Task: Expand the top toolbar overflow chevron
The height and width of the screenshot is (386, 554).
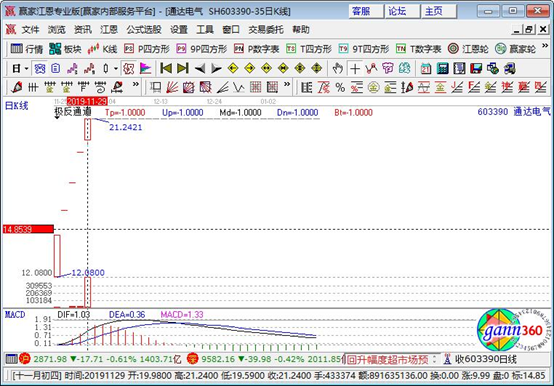Action: [x=545, y=46]
